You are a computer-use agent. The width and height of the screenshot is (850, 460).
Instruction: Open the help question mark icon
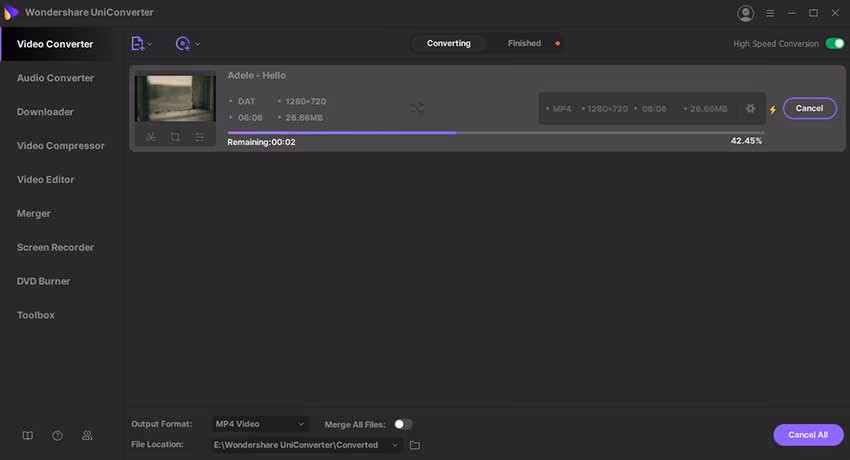pyautogui.click(x=57, y=436)
